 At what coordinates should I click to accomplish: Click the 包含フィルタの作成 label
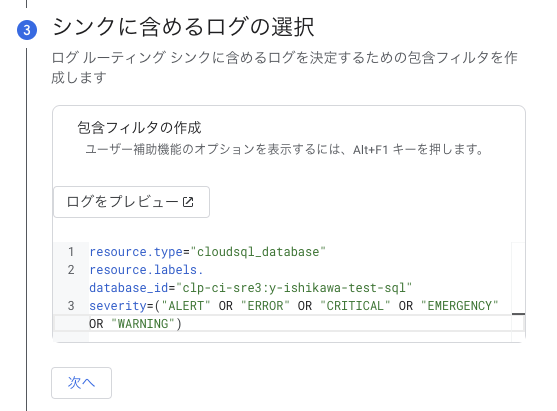(139, 128)
